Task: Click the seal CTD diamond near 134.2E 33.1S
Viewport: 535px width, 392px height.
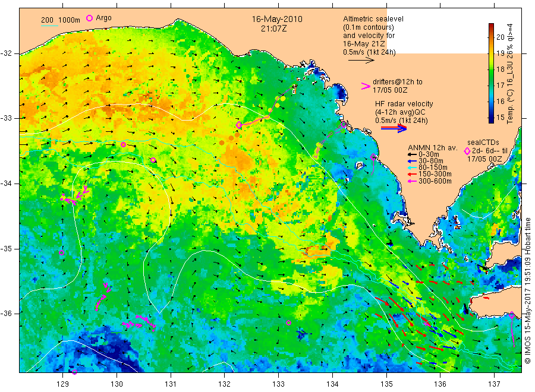Action: pos(343,125)
